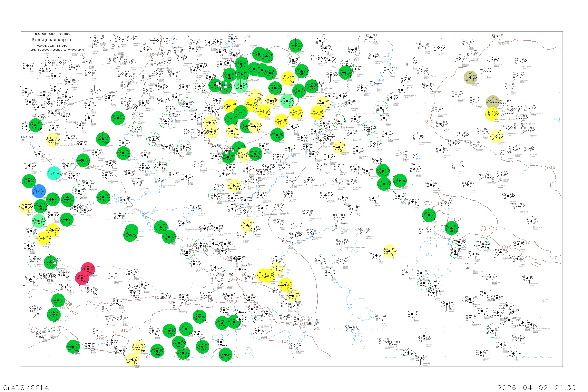Click the green Одесса station marker
The width and height of the screenshot is (588, 392).
[x=103, y=197]
